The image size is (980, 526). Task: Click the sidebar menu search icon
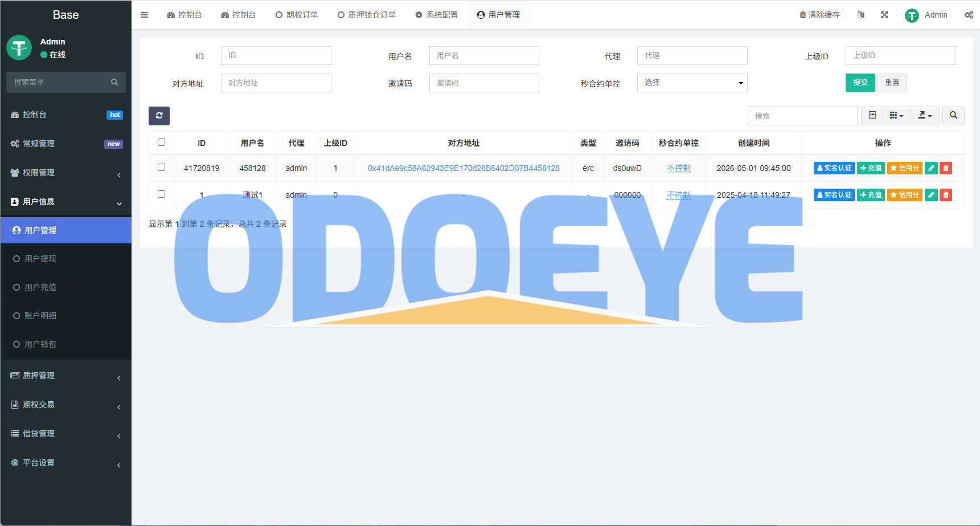[114, 82]
